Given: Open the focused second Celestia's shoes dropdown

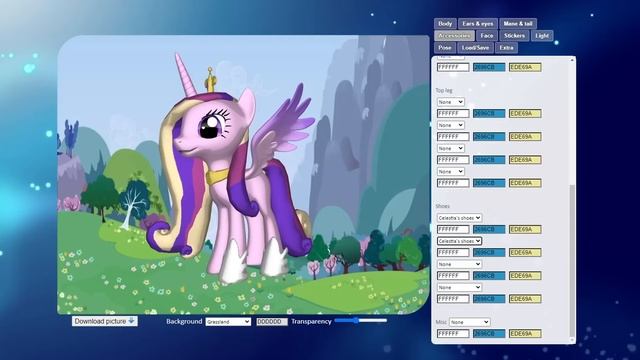Looking at the screenshot, I should click(459, 241).
